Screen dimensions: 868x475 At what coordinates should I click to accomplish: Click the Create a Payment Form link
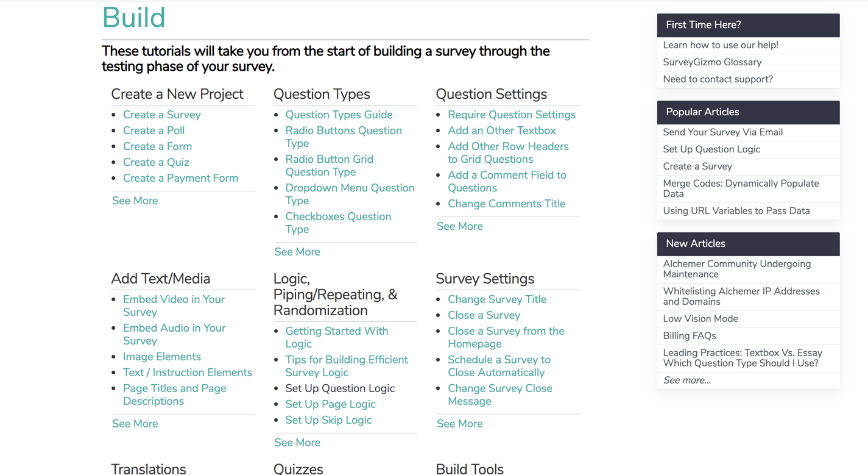[180, 178]
